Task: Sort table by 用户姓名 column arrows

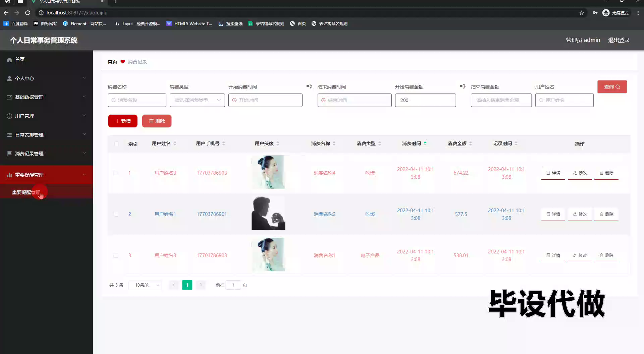Action: [x=175, y=143]
